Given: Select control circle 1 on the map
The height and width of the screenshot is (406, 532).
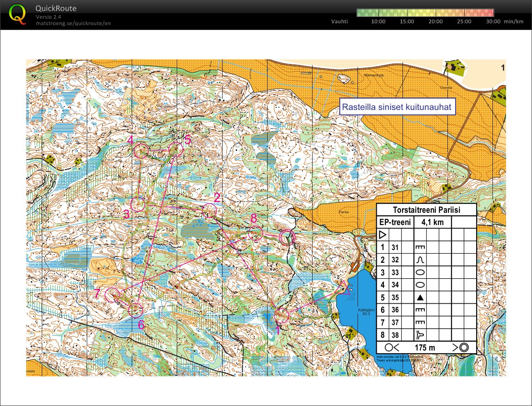Looking at the screenshot, I should (x=282, y=315).
